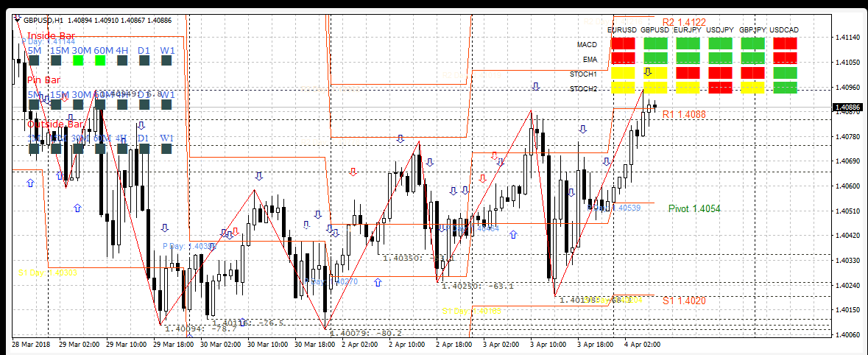Click the 'Pivot 1.4054' label
This screenshot has width=868, height=355.
(x=694, y=208)
